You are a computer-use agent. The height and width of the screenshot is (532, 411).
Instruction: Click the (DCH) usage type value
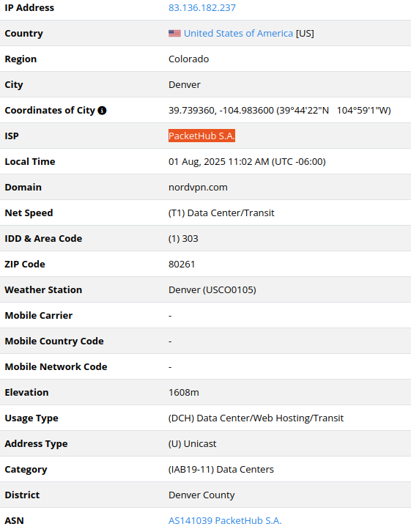pos(256,418)
